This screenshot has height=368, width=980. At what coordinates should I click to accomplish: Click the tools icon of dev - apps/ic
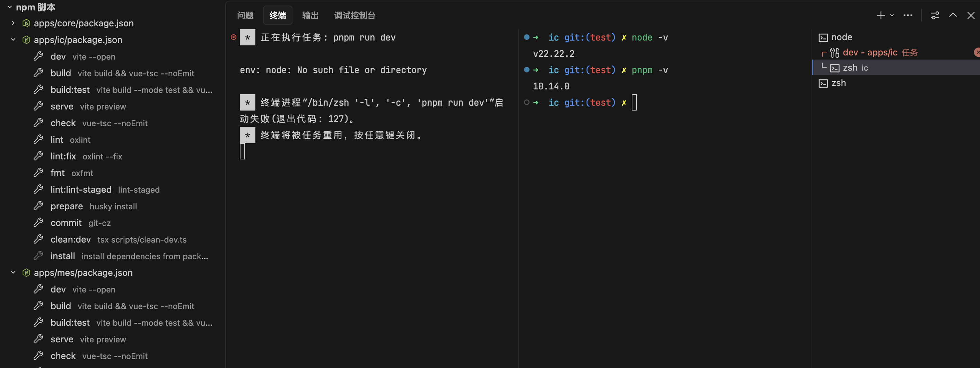[x=835, y=53]
